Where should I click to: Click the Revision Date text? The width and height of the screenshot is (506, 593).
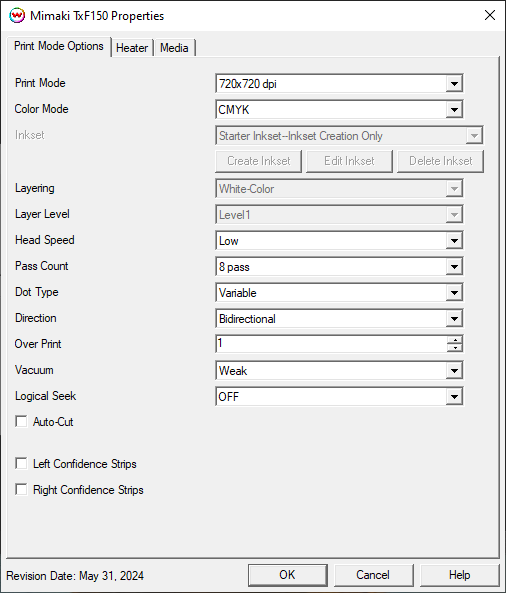click(75, 576)
